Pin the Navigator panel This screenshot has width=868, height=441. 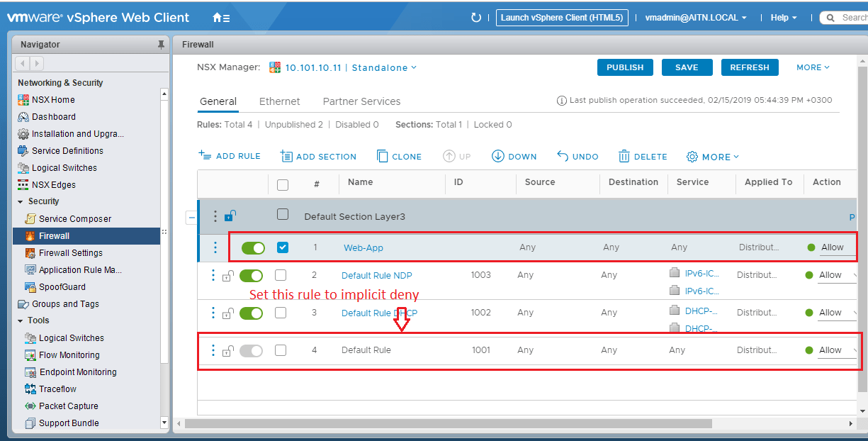(x=161, y=45)
